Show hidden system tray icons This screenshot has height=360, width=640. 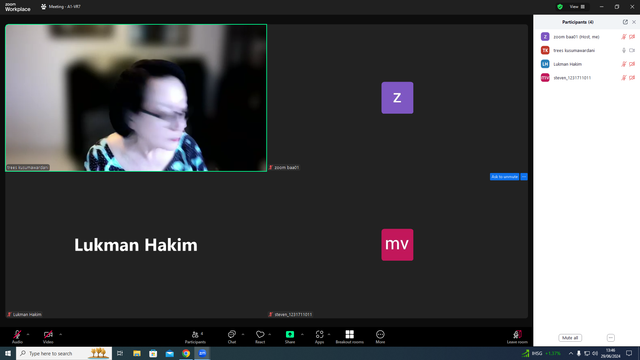(x=571, y=353)
